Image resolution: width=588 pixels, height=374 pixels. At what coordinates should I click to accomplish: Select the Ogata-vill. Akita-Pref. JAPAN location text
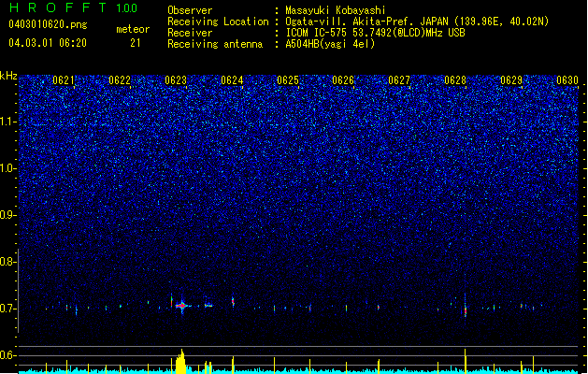pos(417,22)
